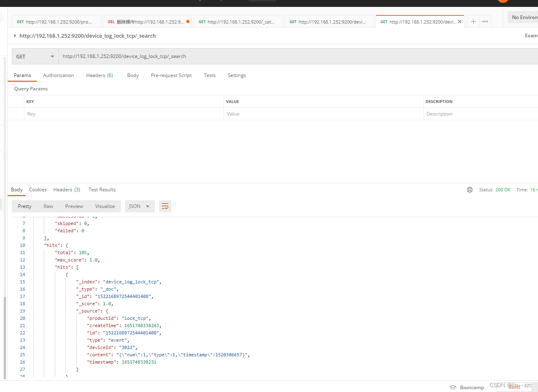
Task: Switch to the DEL 删除操作 request tab
Action: coord(146,22)
